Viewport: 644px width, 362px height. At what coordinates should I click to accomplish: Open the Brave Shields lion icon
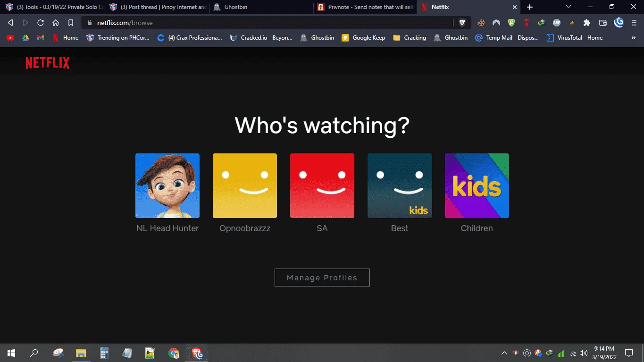[462, 23]
